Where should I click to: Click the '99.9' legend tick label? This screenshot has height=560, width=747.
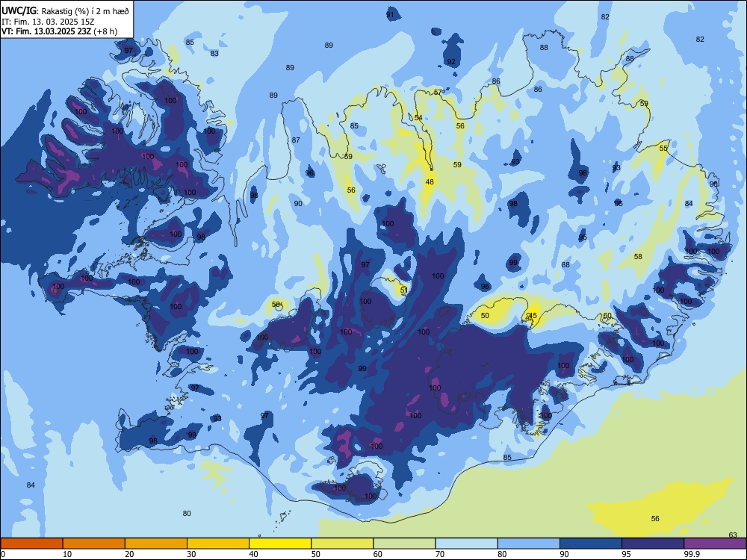pos(692,554)
